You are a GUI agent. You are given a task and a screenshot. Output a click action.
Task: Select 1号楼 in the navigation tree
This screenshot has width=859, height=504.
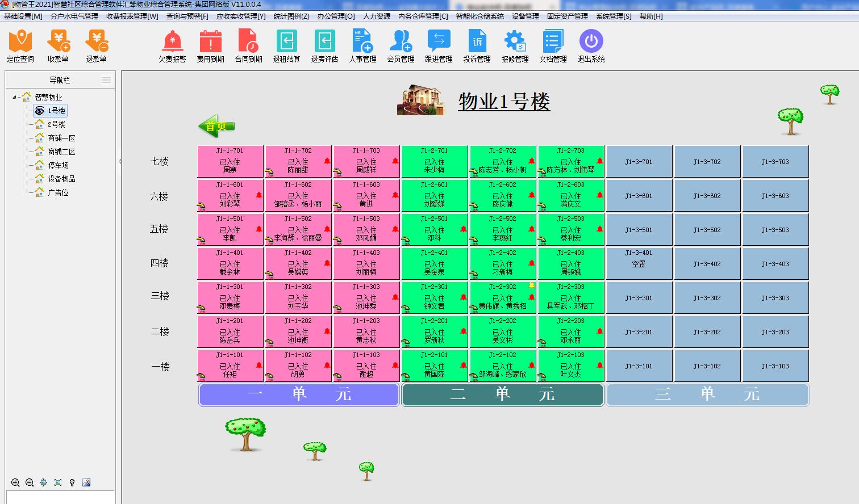point(56,111)
